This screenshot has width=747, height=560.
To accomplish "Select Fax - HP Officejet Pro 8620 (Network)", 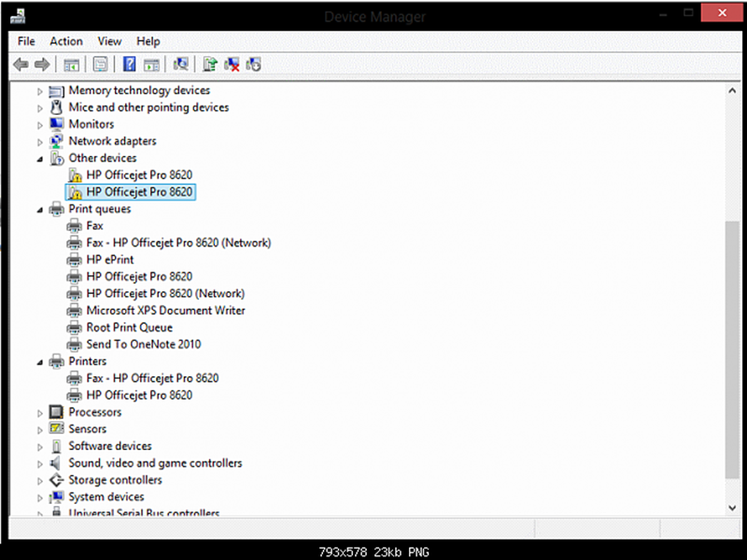I will click(x=178, y=243).
